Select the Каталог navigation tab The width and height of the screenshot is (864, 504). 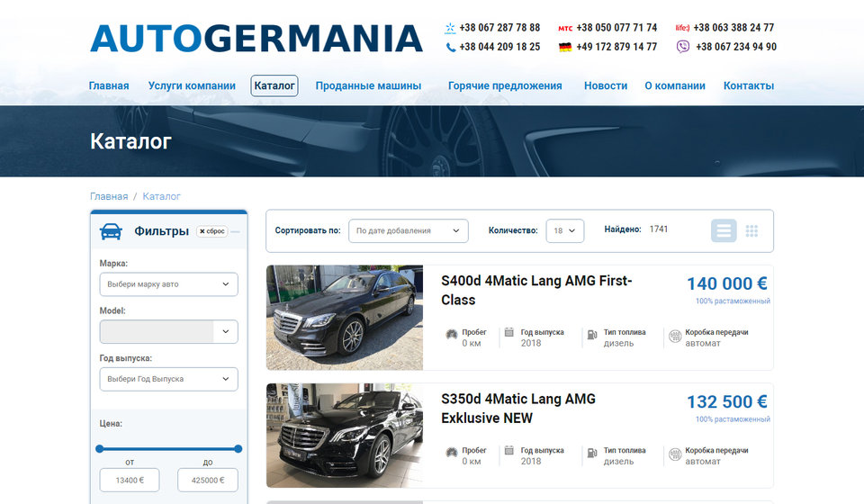(274, 85)
